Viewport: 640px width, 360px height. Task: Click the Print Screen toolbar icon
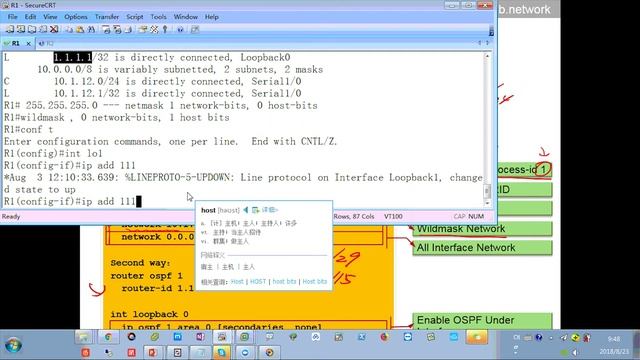click(x=106, y=29)
